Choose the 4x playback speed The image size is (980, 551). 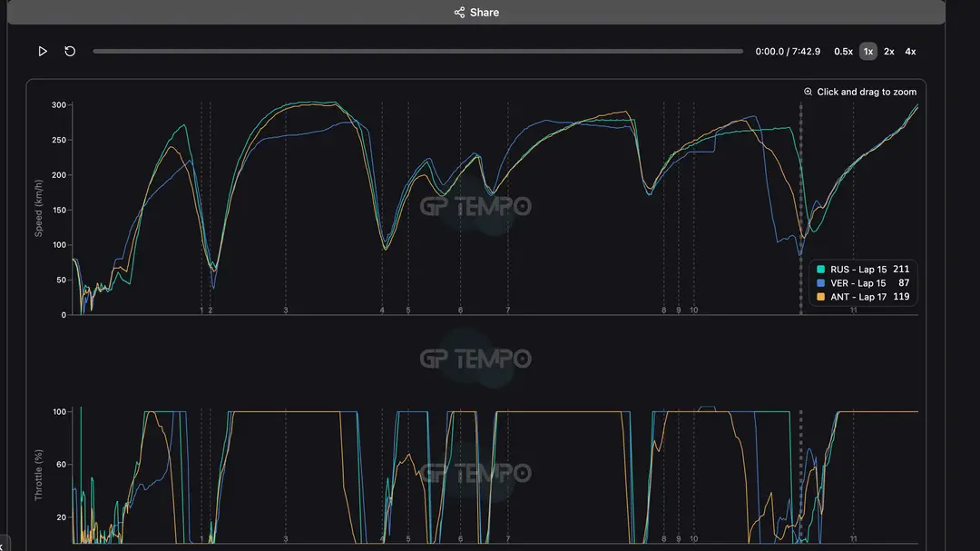click(911, 51)
